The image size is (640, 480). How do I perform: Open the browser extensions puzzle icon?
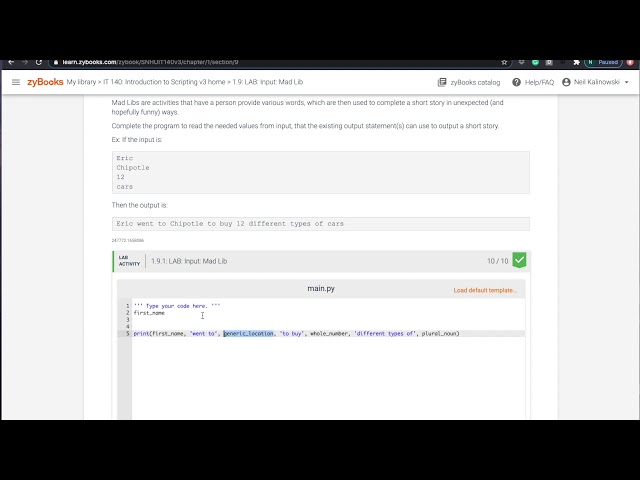point(576,62)
